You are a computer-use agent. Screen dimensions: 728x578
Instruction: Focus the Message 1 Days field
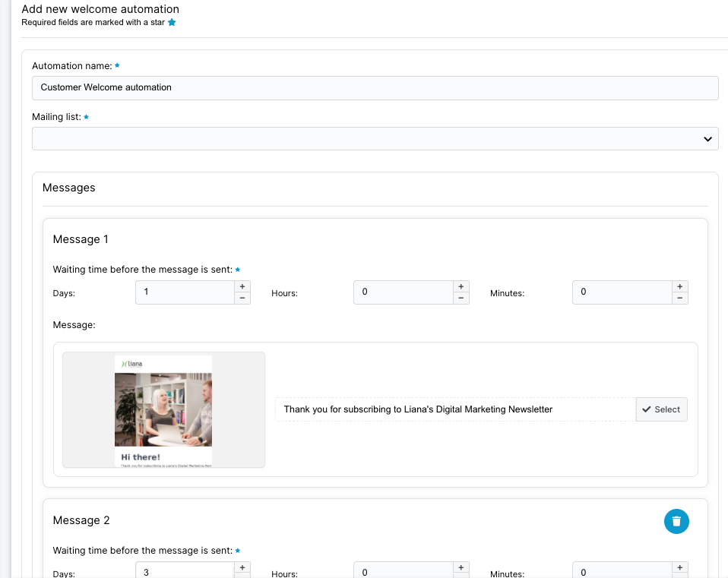tap(185, 292)
